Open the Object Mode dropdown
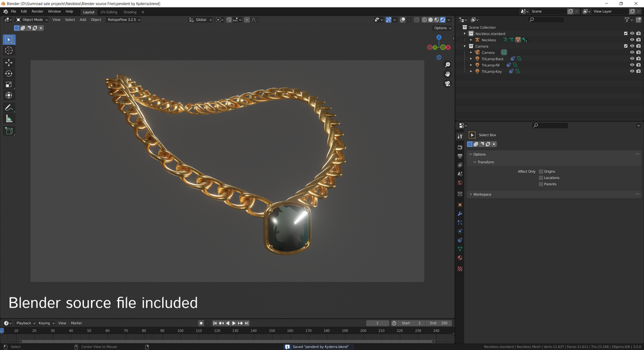644x350 pixels. pos(31,20)
